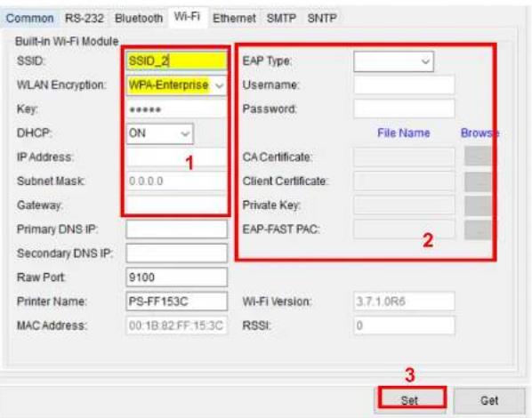
Task: Browse for CA Certificate file
Action: (478, 156)
